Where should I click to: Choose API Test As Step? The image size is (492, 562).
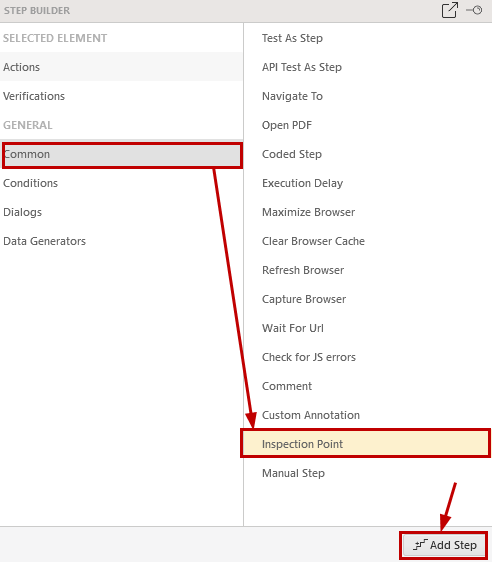click(368, 67)
